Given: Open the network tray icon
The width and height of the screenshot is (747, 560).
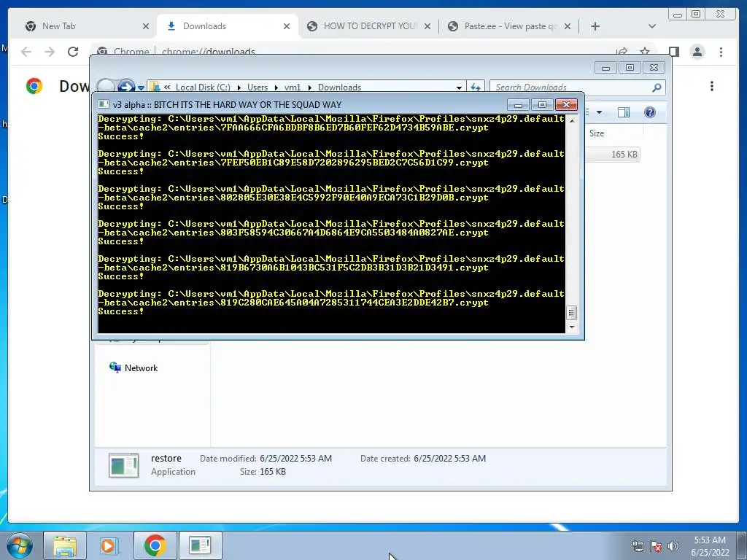Looking at the screenshot, I should [x=638, y=546].
